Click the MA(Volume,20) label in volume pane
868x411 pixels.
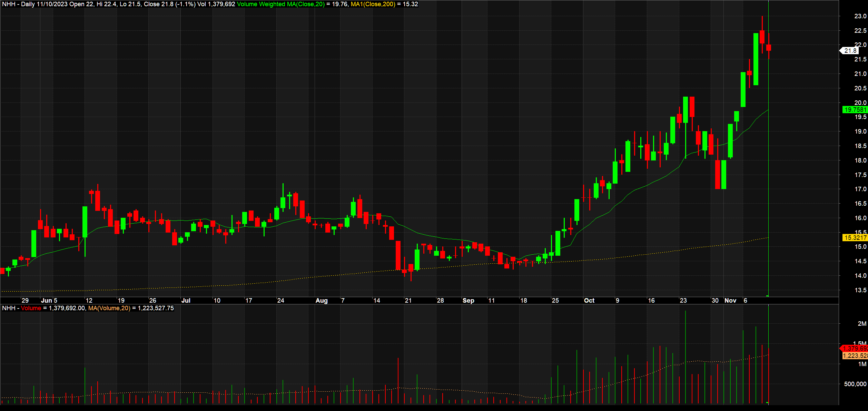coord(109,308)
